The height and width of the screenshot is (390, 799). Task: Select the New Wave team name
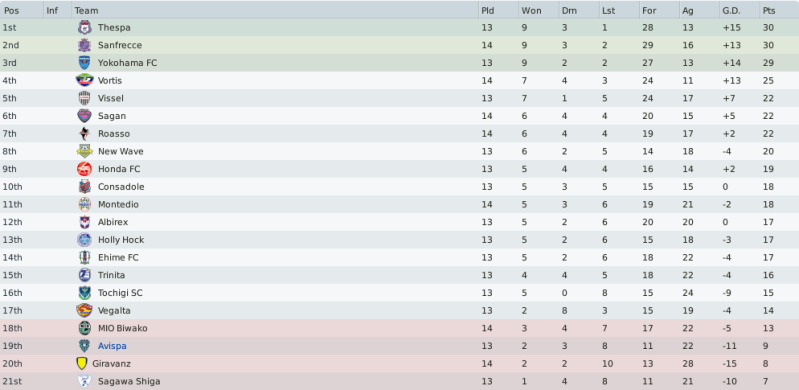tap(121, 151)
